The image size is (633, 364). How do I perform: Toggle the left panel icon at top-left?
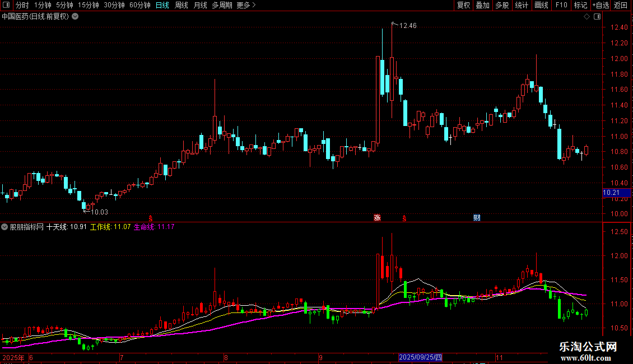(x=6, y=5)
